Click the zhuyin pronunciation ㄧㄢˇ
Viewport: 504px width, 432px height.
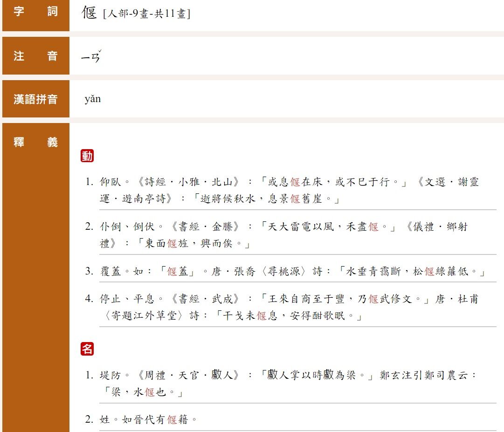pos(91,57)
